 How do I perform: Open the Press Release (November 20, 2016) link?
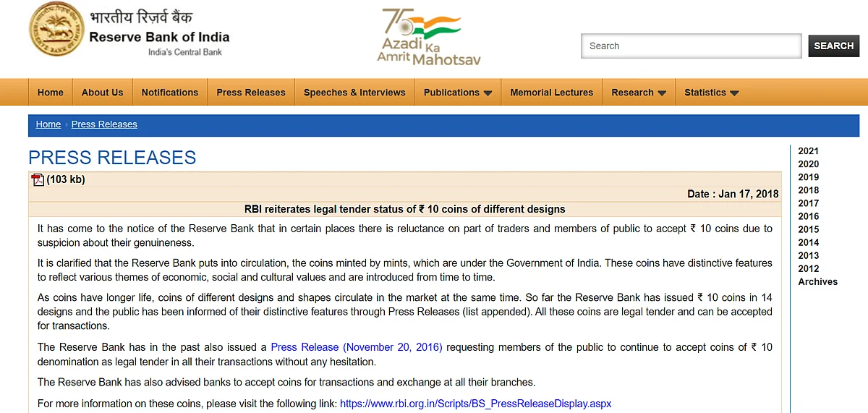(357, 347)
